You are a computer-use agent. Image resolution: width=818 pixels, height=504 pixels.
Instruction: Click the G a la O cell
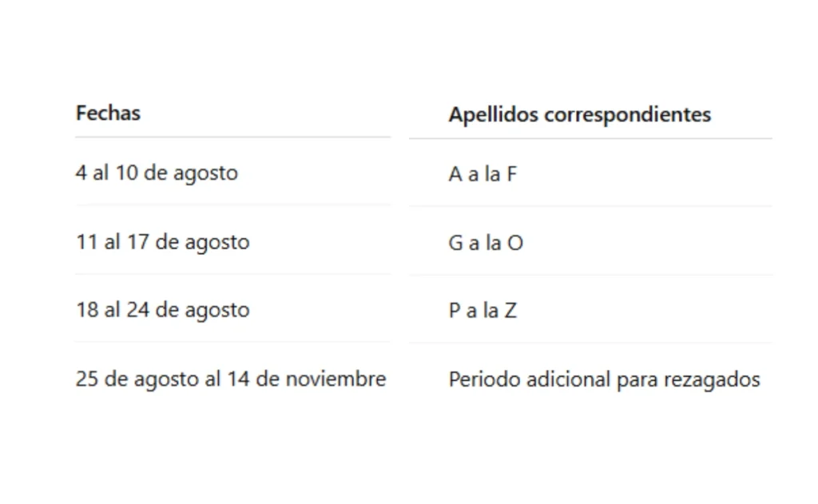pyautogui.click(x=486, y=243)
